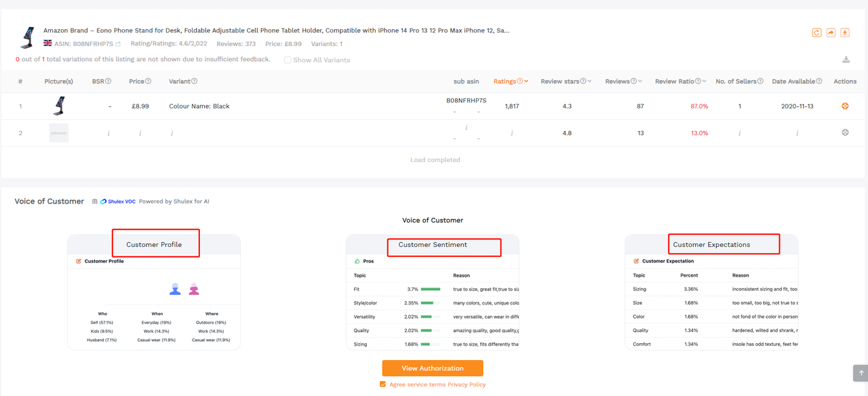This screenshot has width=868, height=396.
Task: Toggle the Ratings column sort arrow
Action: coord(527,81)
